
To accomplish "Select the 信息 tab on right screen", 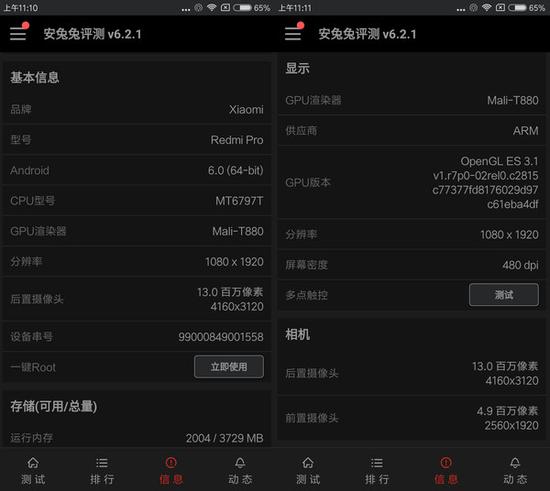I will pos(446,471).
